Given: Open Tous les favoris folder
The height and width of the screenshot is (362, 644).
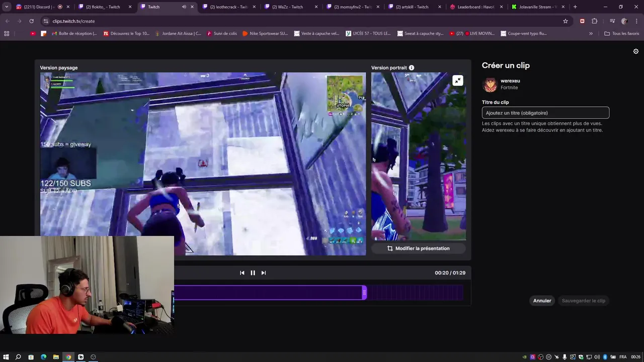Looking at the screenshot, I should coord(622,34).
